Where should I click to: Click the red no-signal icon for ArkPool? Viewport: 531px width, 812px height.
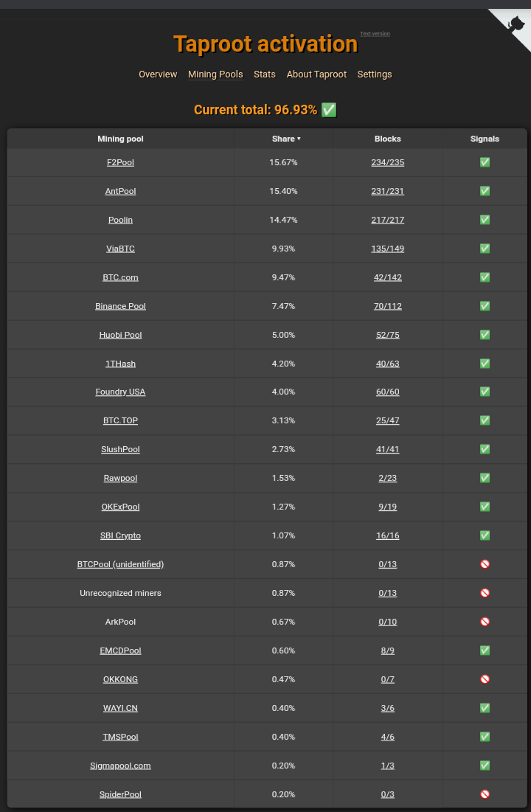pos(485,622)
